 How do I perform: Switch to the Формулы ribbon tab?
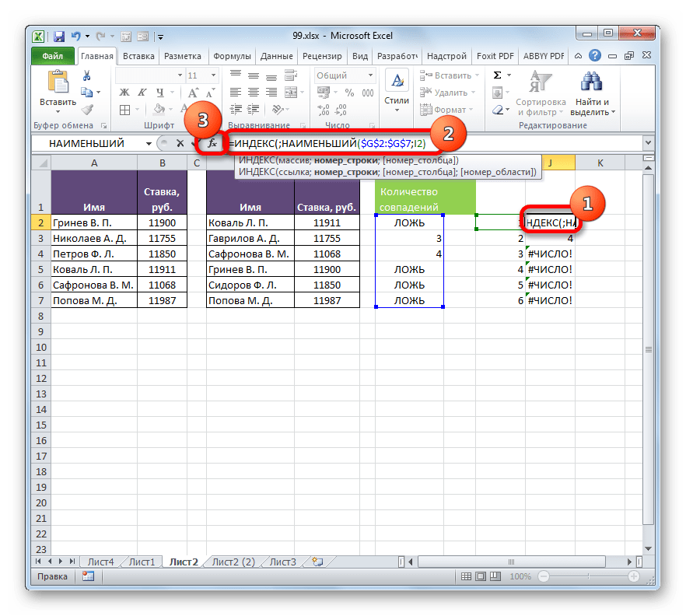point(232,56)
